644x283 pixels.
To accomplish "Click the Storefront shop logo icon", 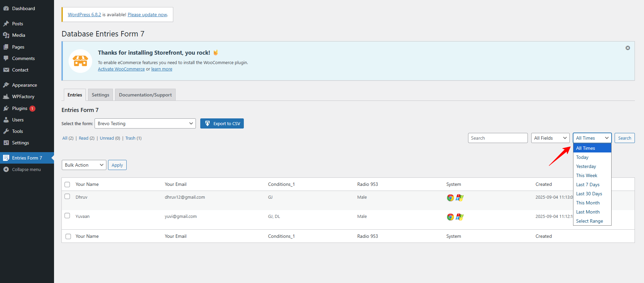I will click(x=80, y=61).
